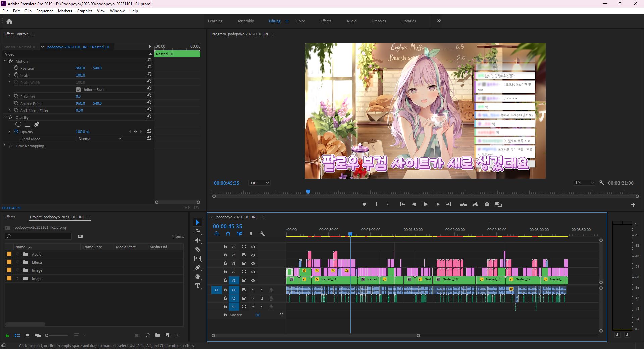Mute track A1
The height and width of the screenshot is (349, 644).
pos(253,290)
